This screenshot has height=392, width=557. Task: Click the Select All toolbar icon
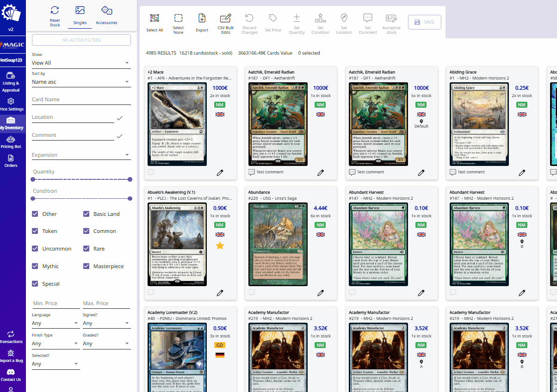coord(155,18)
